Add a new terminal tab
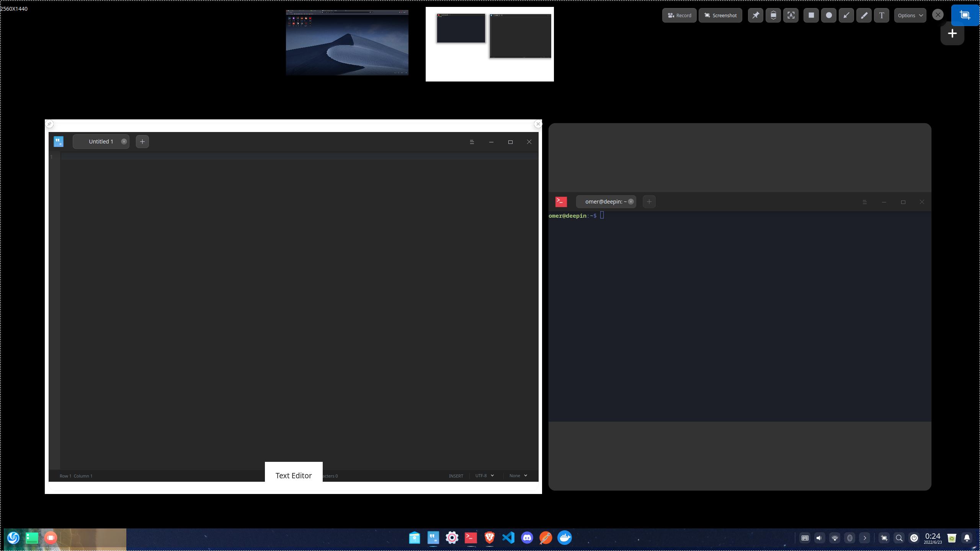The width and height of the screenshot is (980, 551). (649, 202)
